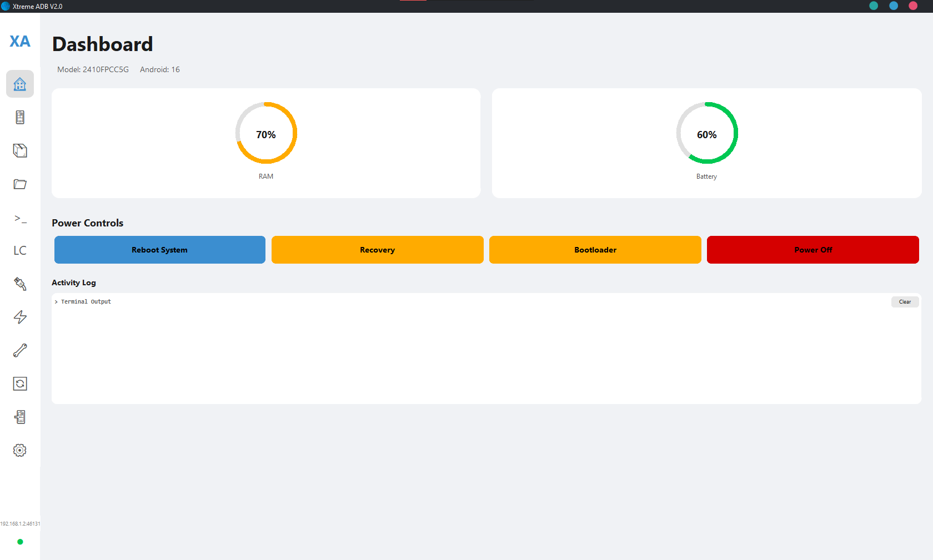Click the XA logo in sidebar
The image size is (933, 560).
(19, 41)
